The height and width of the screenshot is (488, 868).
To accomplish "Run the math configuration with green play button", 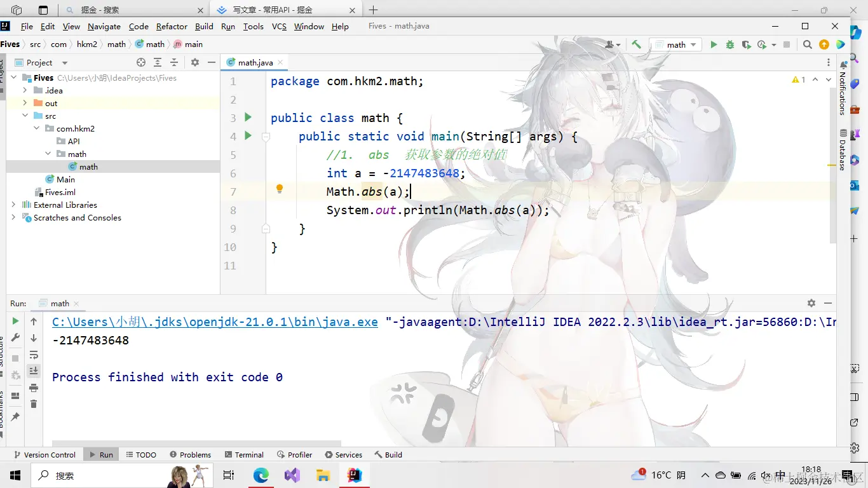I will pyautogui.click(x=714, y=44).
